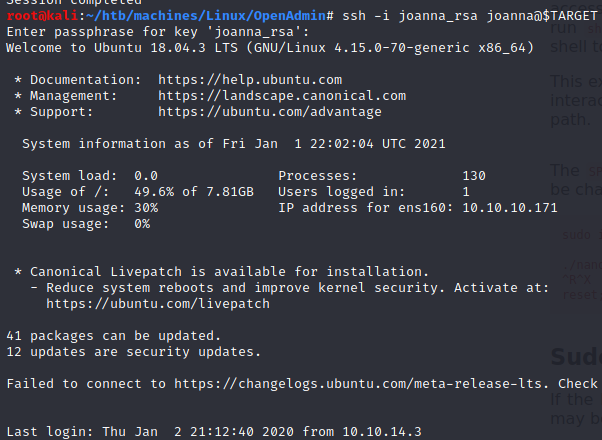Viewport: 602px width, 440px height.
Task: Click the Processes count 130
Action: pyautogui.click(x=474, y=176)
